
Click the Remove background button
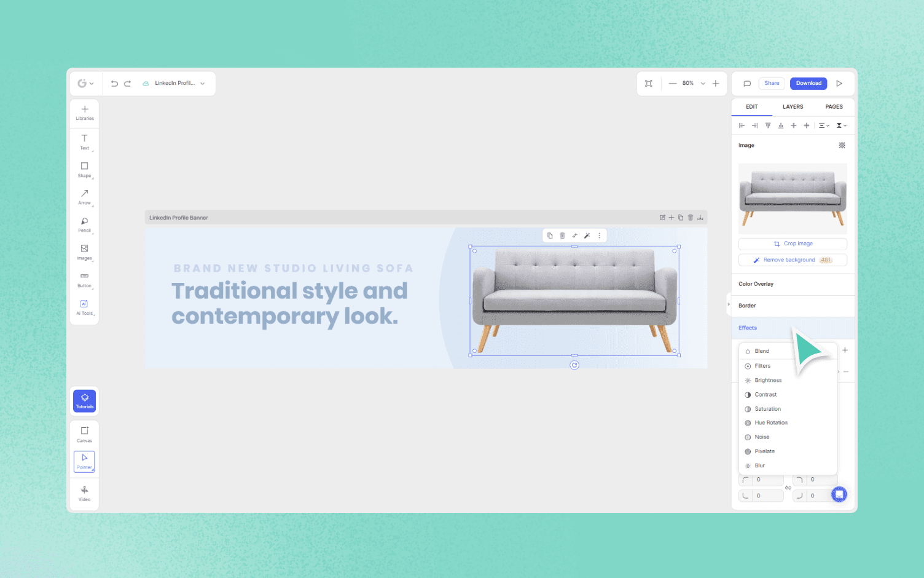tap(793, 260)
